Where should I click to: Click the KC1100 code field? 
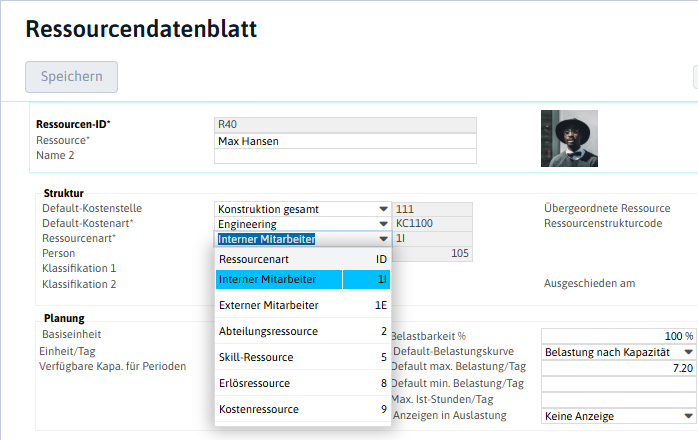[432, 224]
